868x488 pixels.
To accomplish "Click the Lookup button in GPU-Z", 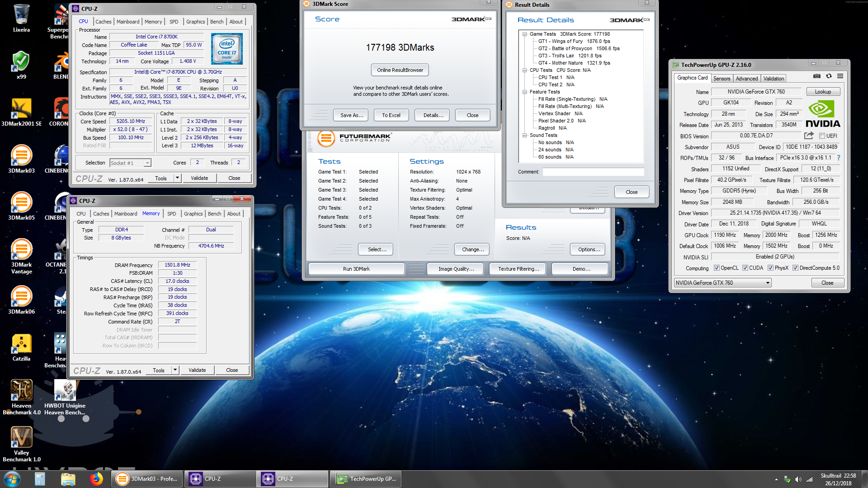I will click(x=823, y=92).
